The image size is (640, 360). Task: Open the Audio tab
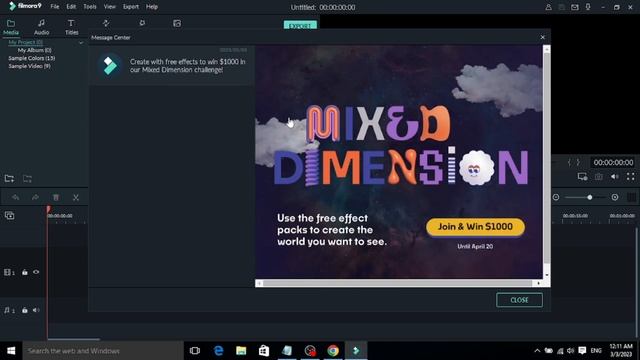[x=41, y=27]
